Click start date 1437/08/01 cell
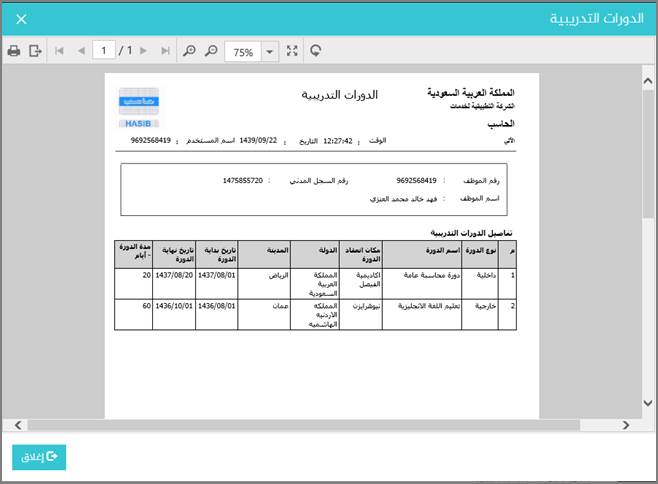Screen dimensions: 658x484 [x=217, y=284]
